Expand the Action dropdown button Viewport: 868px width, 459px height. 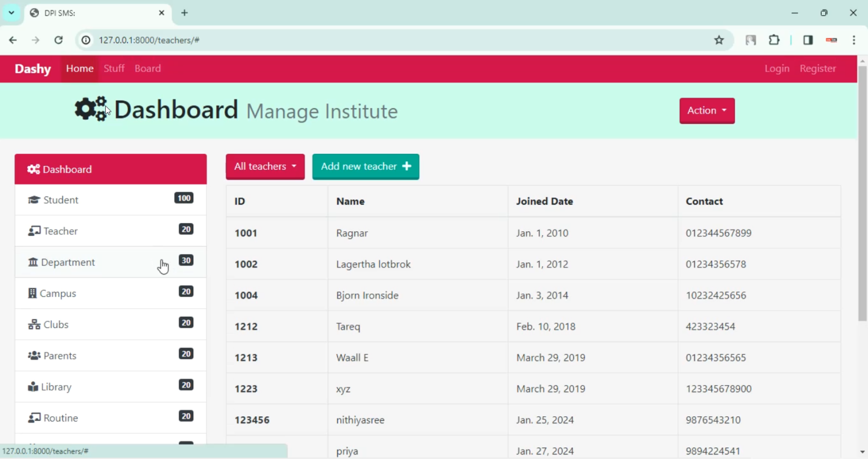707,110
